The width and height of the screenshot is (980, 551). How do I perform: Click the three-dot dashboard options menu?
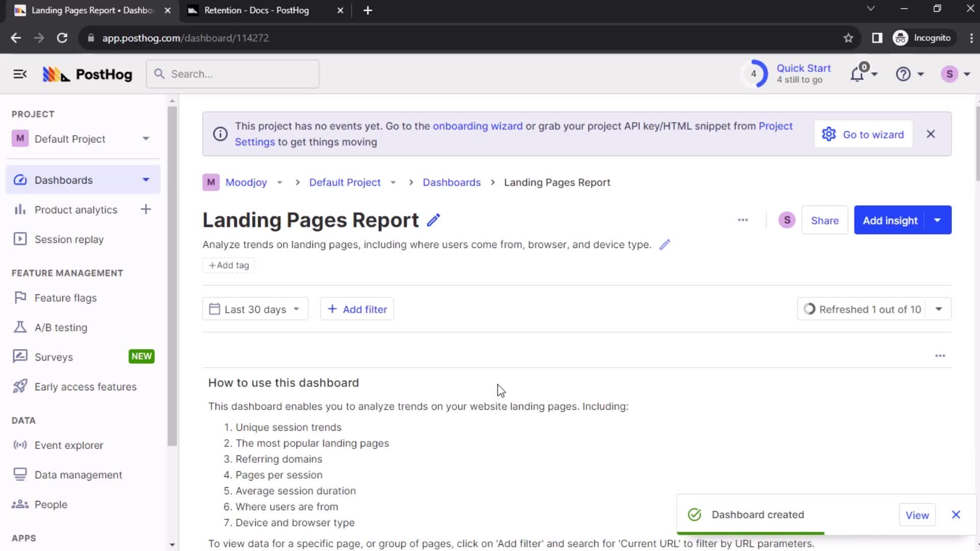click(743, 220)
